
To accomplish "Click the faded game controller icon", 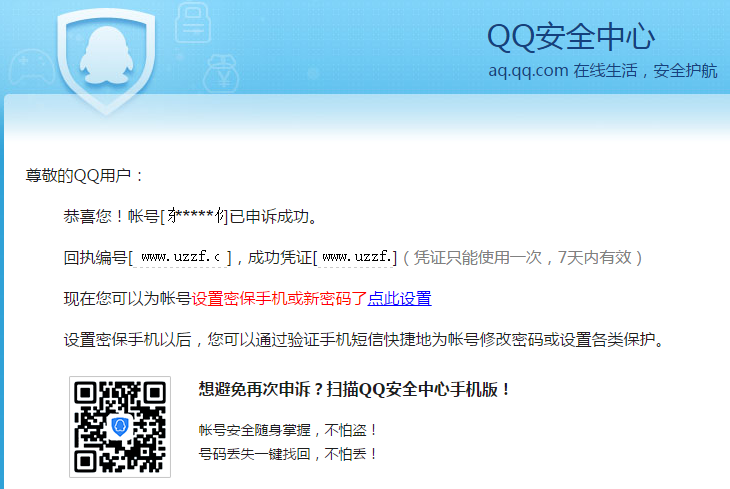I will pyautogui.click(x=31, y=67).
